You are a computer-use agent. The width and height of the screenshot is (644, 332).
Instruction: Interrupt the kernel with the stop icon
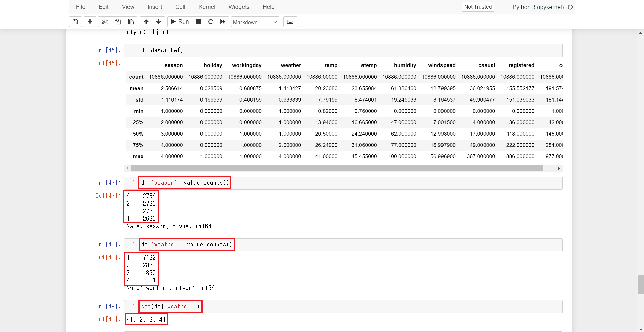198,22
